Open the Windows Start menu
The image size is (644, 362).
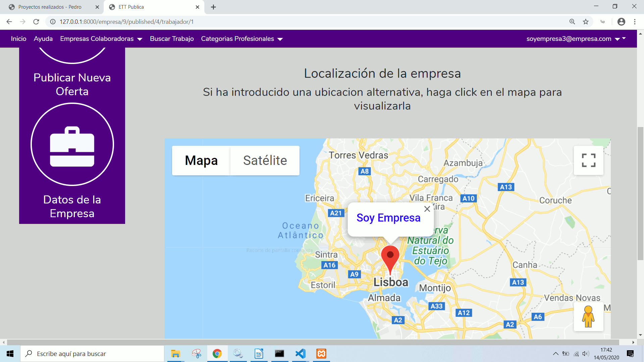coord(10,354)
